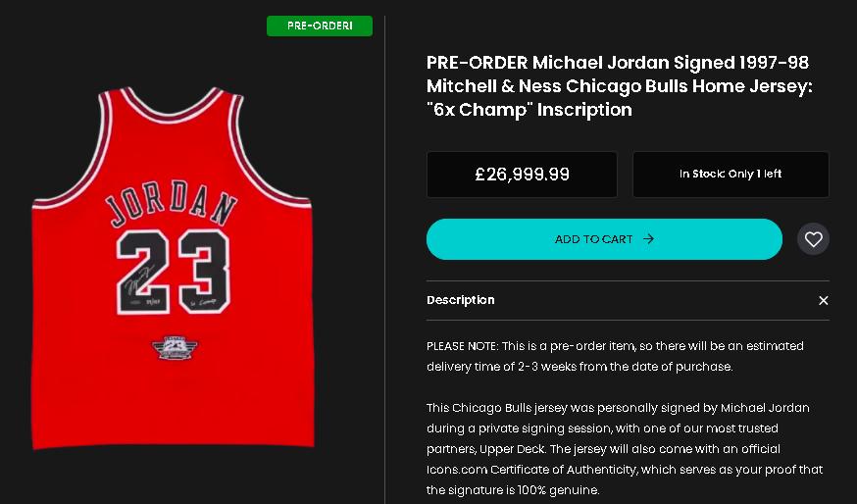Open the red Jordan jersey product image
The height and width of the screenshot is (504, 857).
click(x=173, y=268)
